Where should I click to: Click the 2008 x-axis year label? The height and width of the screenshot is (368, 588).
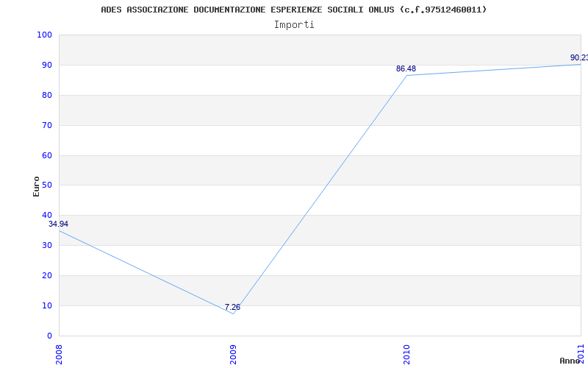point(59,353)
